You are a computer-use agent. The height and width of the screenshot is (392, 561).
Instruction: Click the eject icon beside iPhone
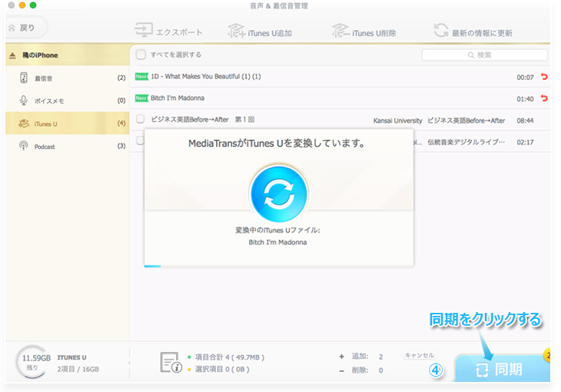12,55
